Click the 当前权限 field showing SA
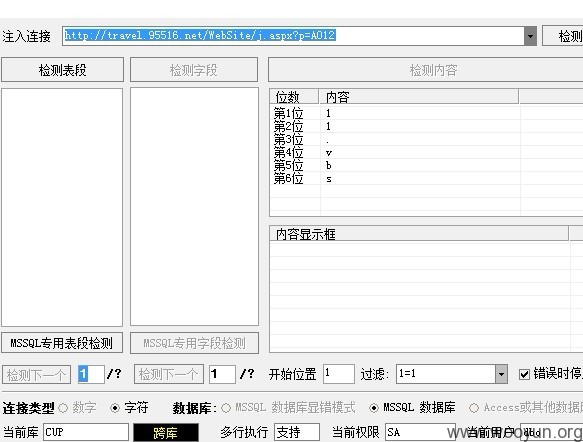 pos(420,432)
